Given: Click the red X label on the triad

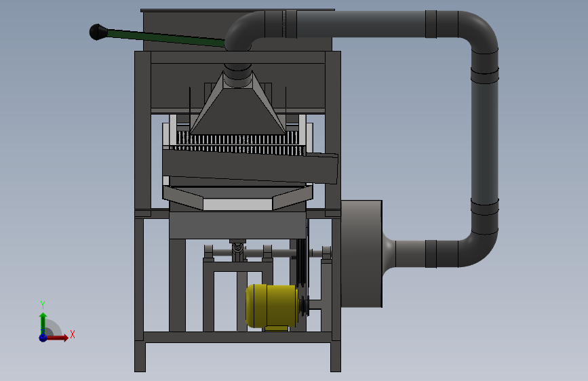Looking at the screenshot, I should tap(73, 334).
